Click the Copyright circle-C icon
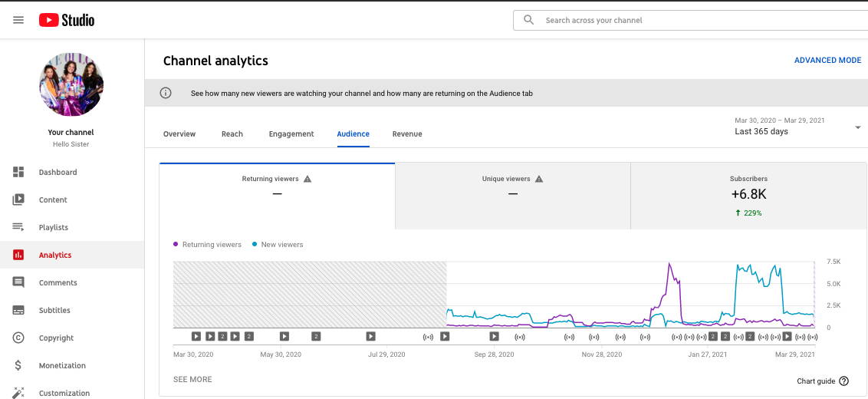 (18, 338)
